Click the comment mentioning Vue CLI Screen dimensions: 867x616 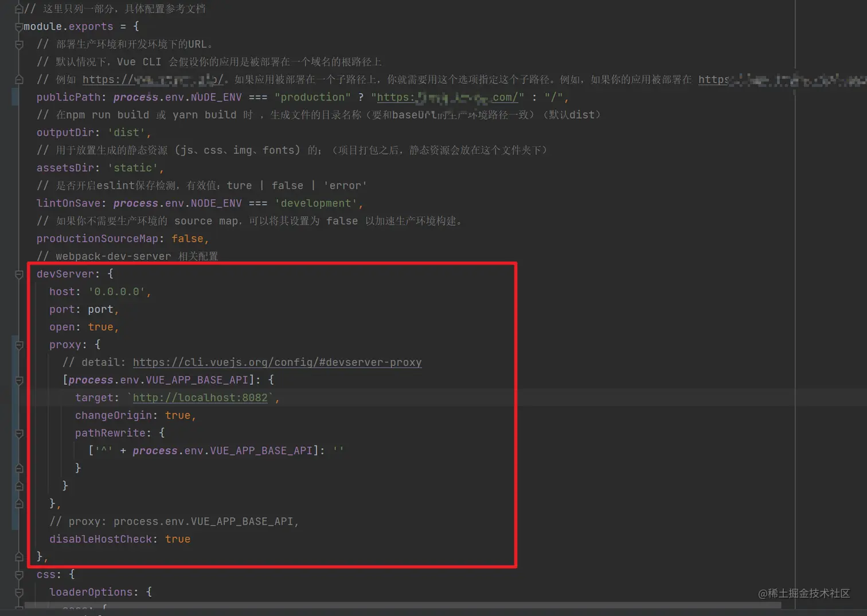click(x=209, y=62)
